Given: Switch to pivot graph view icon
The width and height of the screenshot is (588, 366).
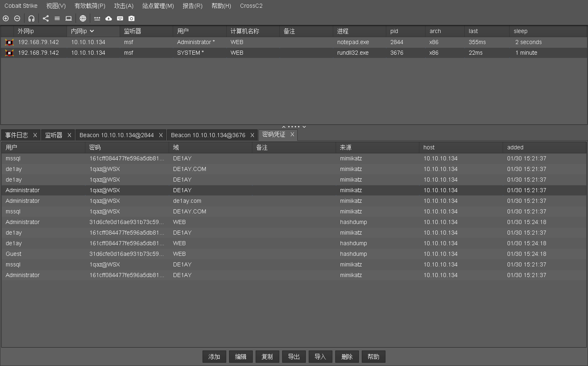Looking at the screenshot, I should (x=46, y=18).
